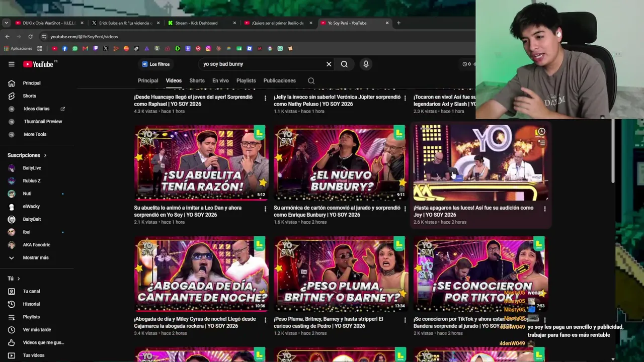
Task: Open the Gmail bookmark
Action: coord(85,49)
